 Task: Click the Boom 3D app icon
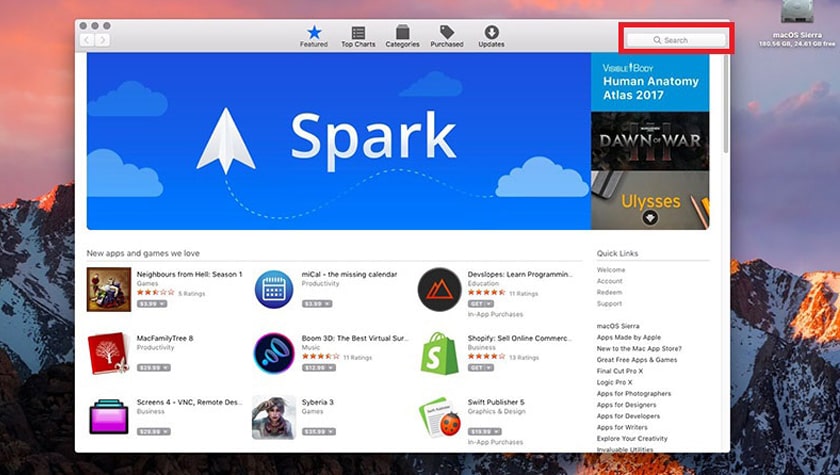tap(274, 353)
